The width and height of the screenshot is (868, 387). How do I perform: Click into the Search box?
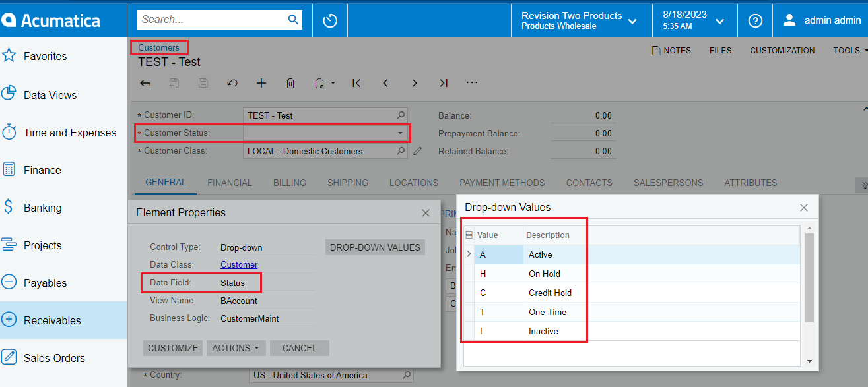pyautogui.click(x=213, y=20)
